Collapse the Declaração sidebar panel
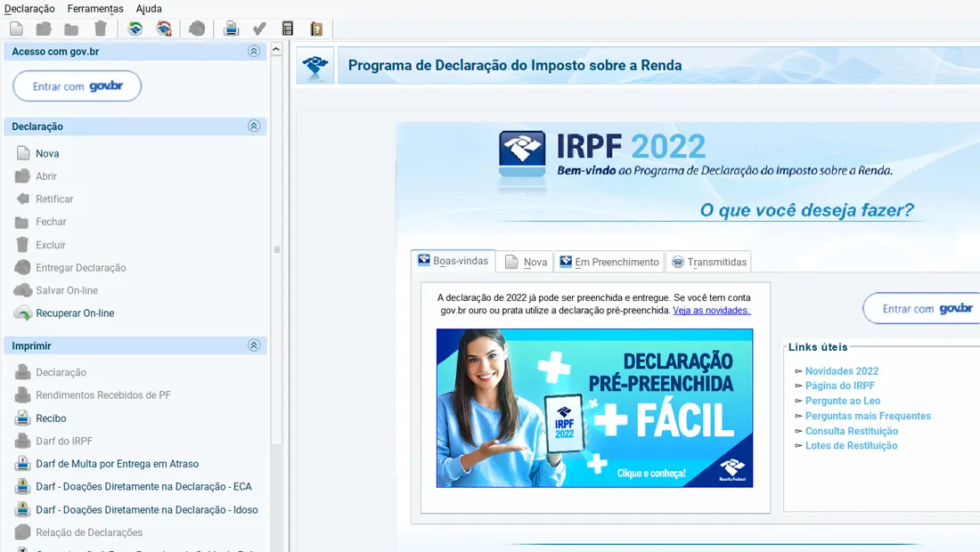This screenshot has height=552, width=980. [x=254, y=126]
